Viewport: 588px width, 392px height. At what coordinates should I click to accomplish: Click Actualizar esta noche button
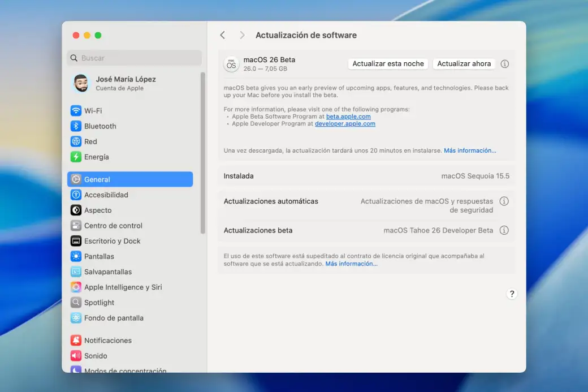point(388,64)
